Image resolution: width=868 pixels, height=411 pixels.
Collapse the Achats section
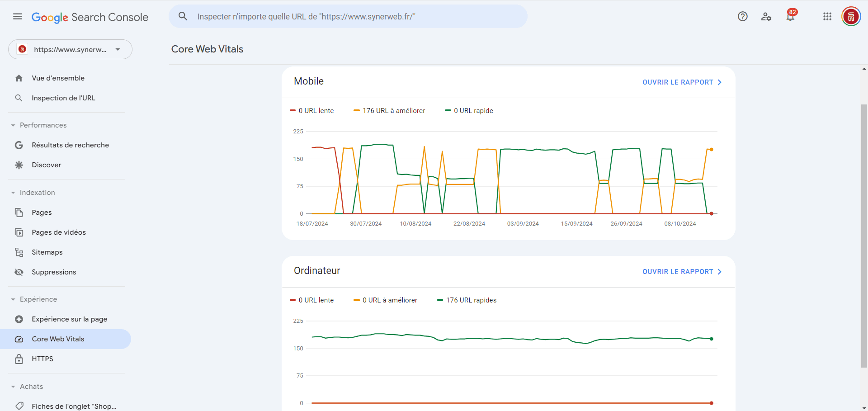[13, 387]
